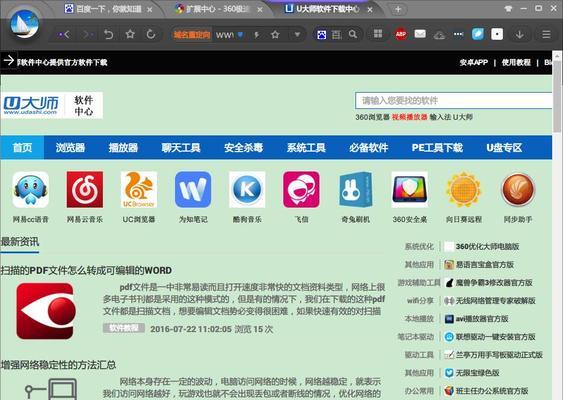Open the ABP ad blocker extension
563x400 pixels.
pyautogui.click(x=401, y=34)
